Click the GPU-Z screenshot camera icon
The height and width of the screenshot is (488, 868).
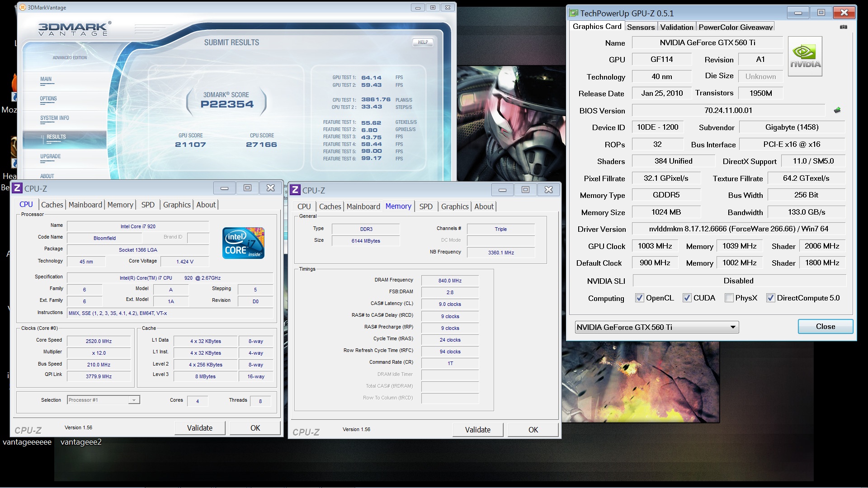click(844, 27)
